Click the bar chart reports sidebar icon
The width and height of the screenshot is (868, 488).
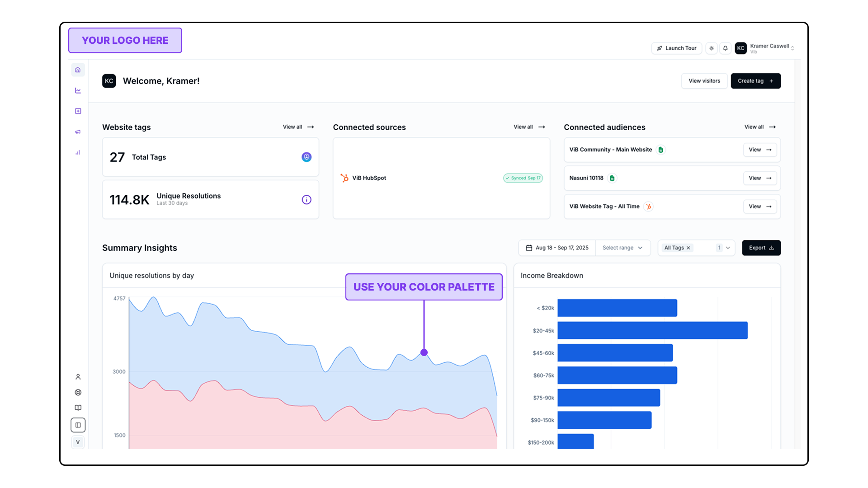(78, 153)
